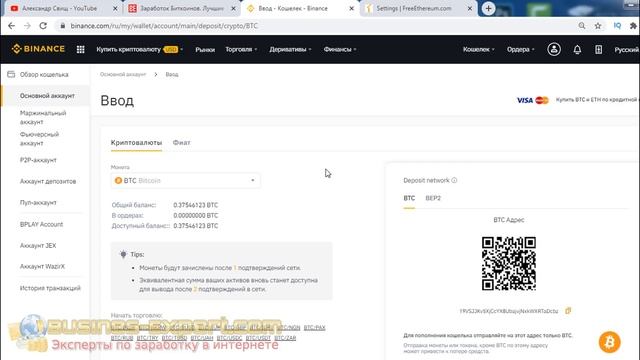Open Фьючерсный аккаунт in sidebar

coord(39,138)
